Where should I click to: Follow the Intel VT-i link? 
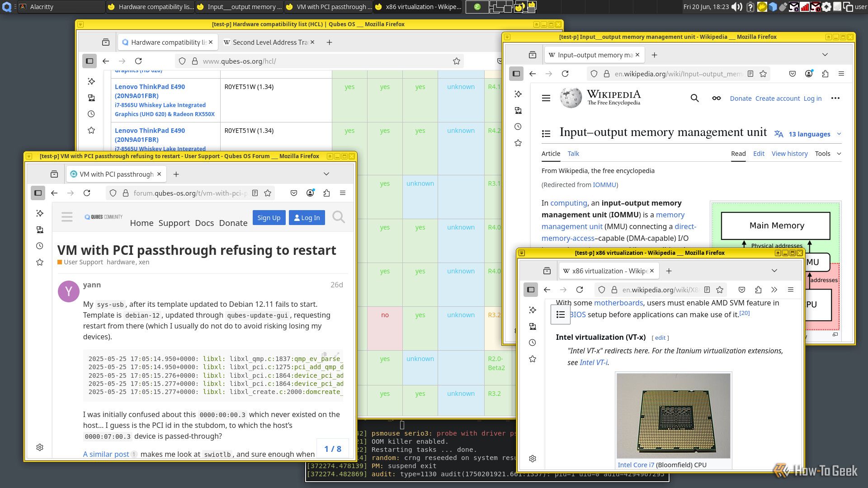(594, 362)
